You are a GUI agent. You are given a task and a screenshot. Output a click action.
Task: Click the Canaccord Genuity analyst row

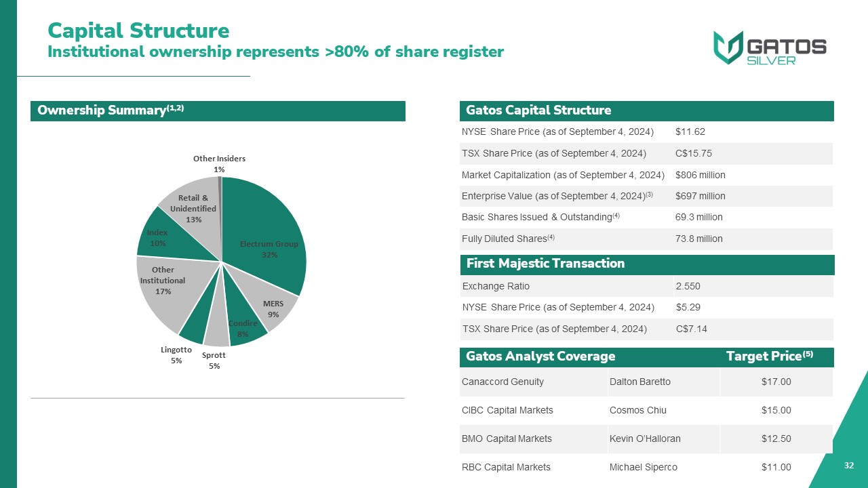502,382
